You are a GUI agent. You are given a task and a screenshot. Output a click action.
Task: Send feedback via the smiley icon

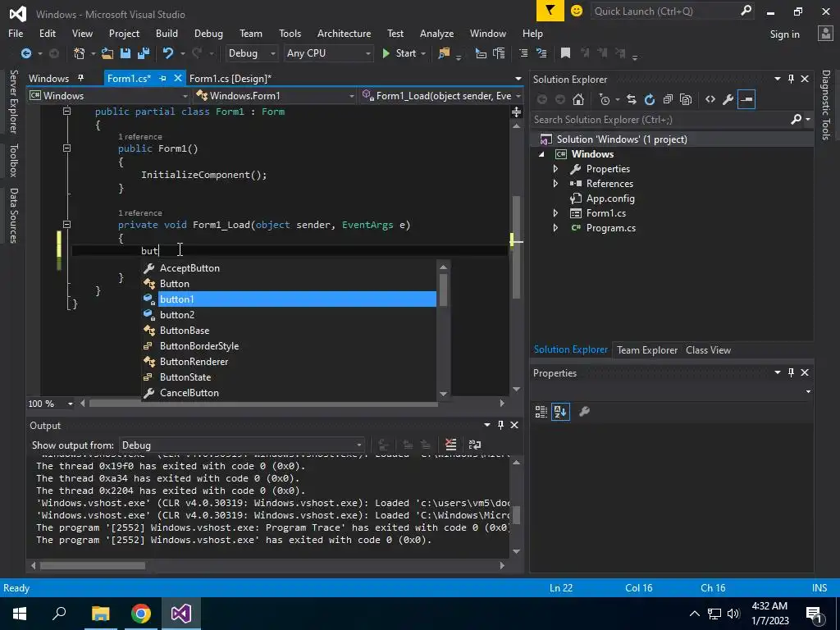point(577,11)
